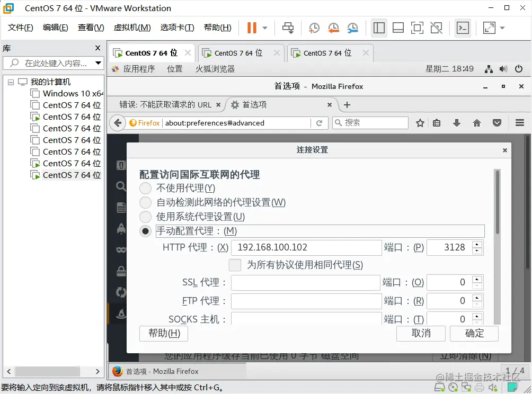Select 不使用代理(Y) radio button
The image size is (532, 394).
(x=145, y=188)
